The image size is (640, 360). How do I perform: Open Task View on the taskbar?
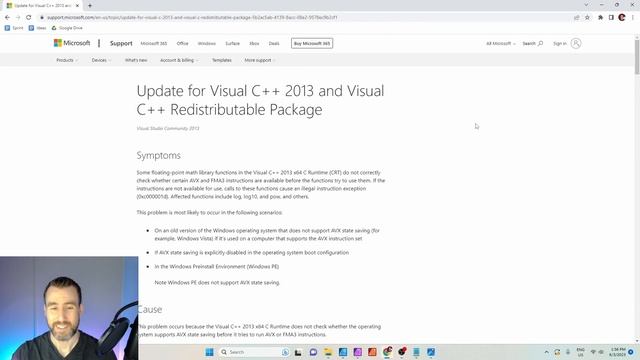click(x=298, y=352)
